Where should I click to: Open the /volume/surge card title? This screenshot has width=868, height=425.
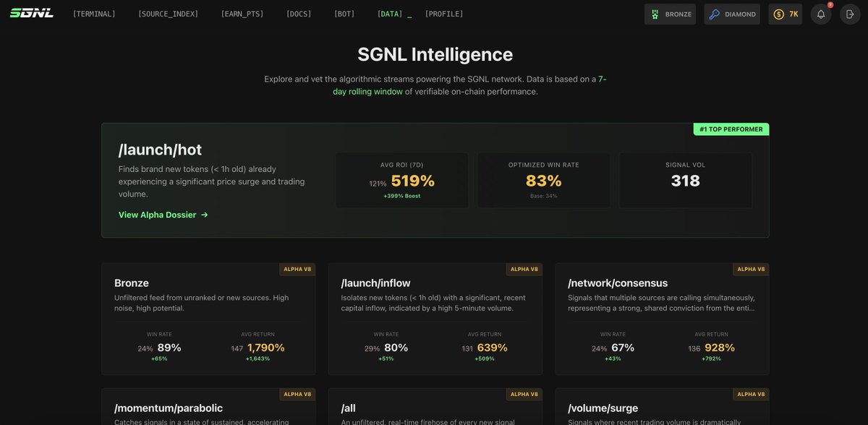point(603,408)
